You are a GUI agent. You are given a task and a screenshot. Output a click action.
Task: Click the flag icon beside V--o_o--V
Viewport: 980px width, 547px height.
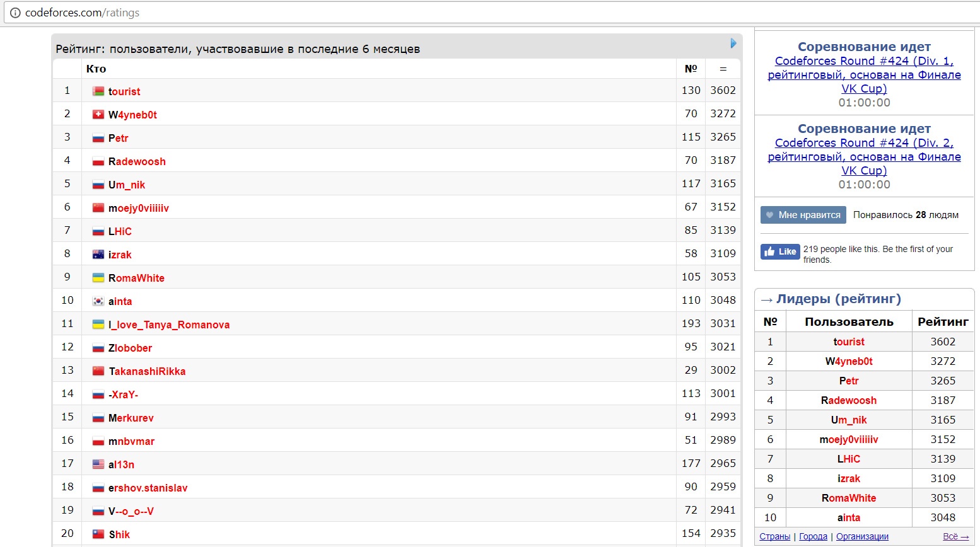tap(98, 511)
